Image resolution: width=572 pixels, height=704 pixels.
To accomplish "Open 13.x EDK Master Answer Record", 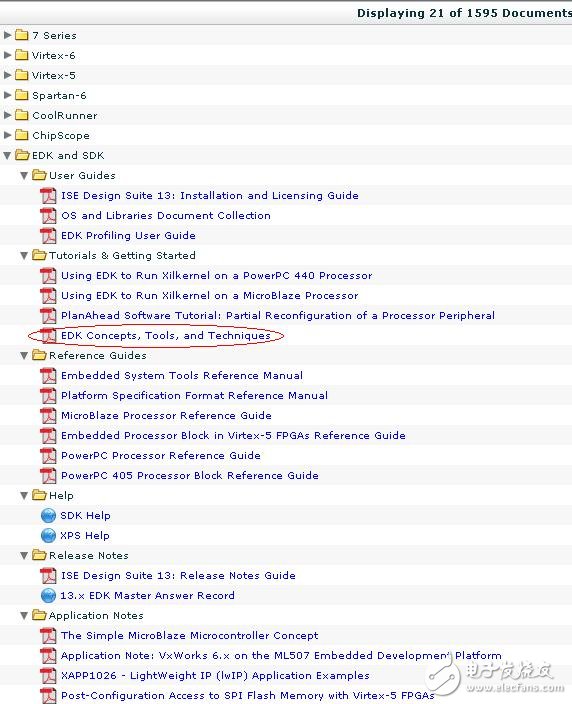I will [147, 596].
